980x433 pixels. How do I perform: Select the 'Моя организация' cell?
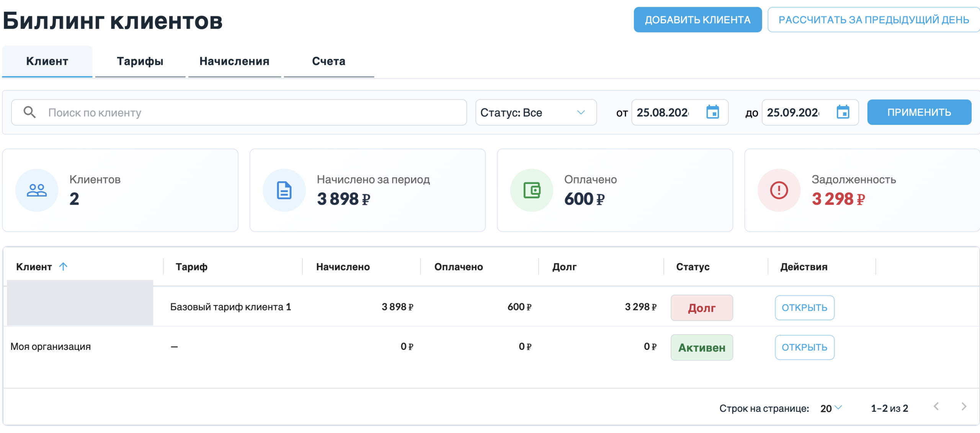click(x=51, y=346)
